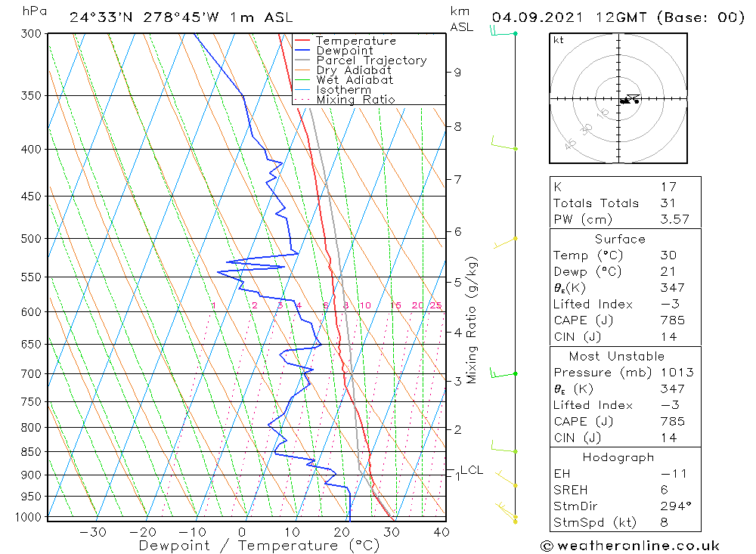Click the blue Dewpoint legend line swatch
This screenshot has height=554, width=756.
pos(302,50)
